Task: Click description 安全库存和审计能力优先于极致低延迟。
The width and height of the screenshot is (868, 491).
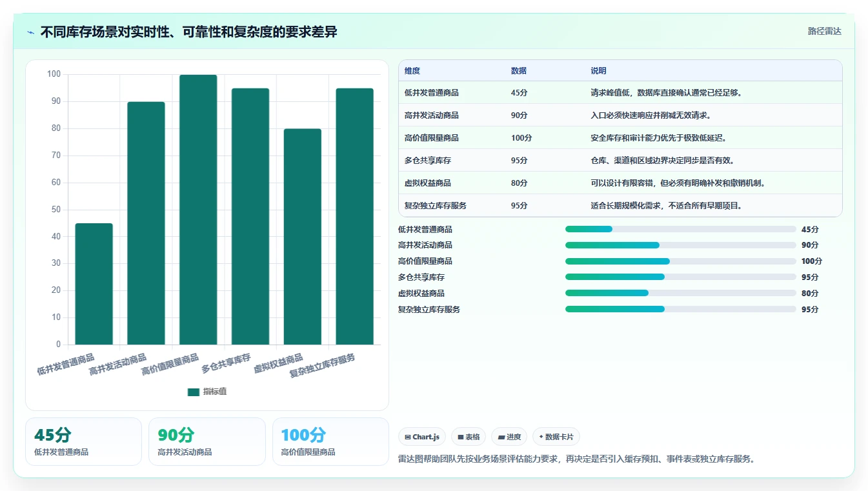Action: point(660,138)
